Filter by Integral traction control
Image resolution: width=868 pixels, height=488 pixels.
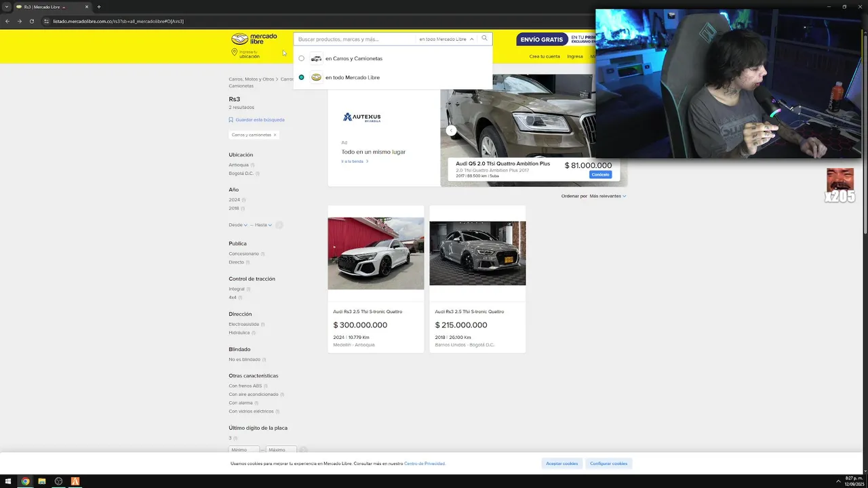point(237,289)
